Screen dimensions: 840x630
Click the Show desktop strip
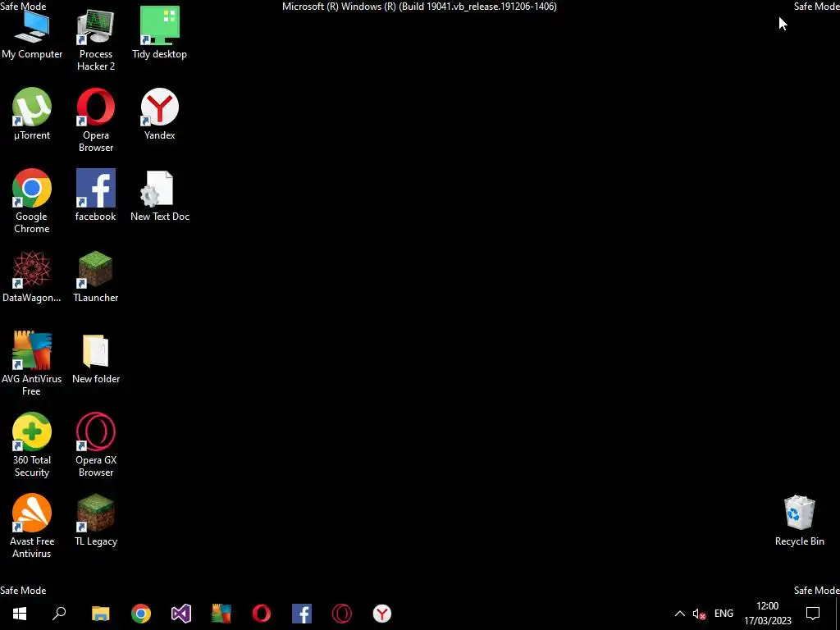[x=837, y=614]
